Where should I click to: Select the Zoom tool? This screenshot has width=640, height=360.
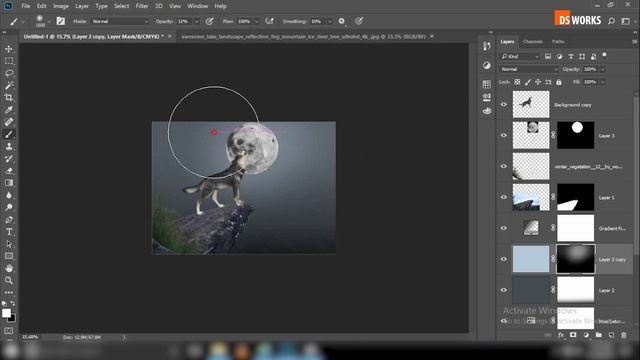9,280
